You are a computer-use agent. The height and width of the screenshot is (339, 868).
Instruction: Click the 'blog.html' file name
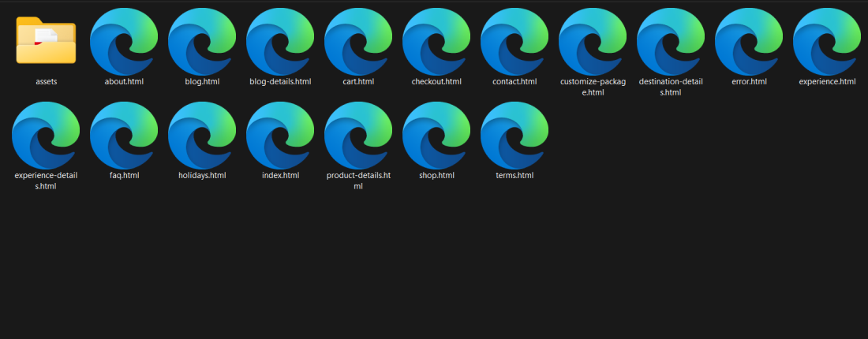(202, 82)
